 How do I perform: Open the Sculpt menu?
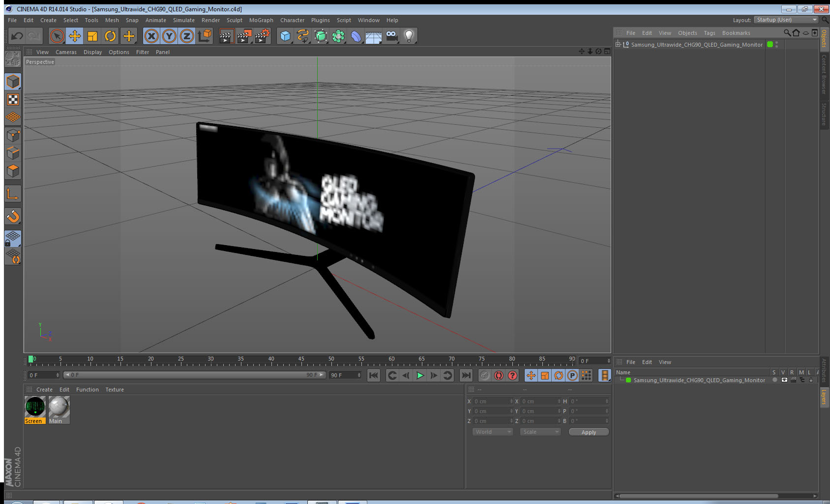point(235,20)
